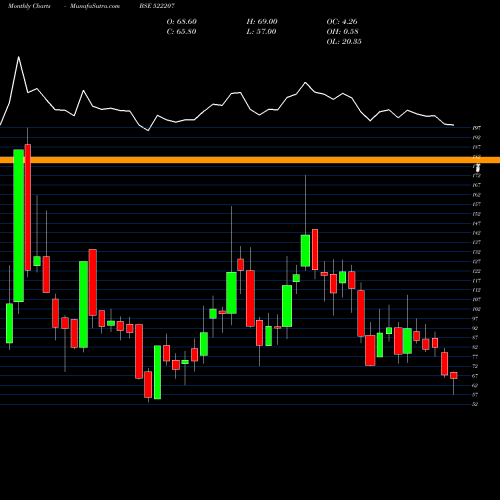Click the tallest red candlestick crossing the orange line

tap(28, 207)
